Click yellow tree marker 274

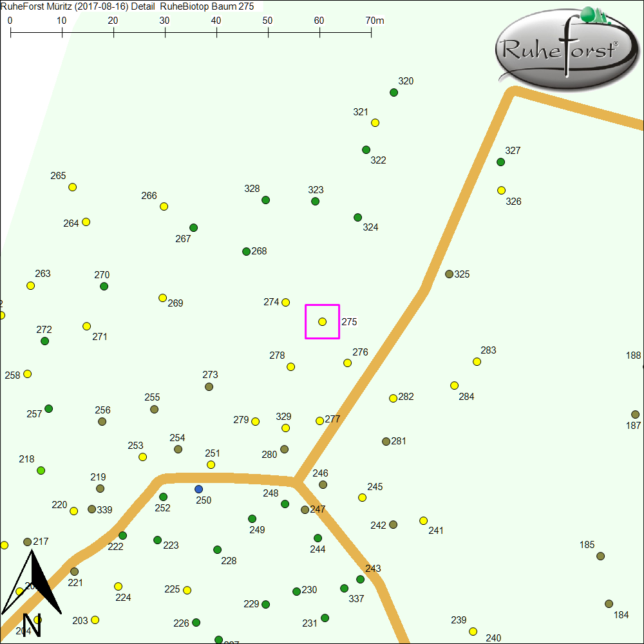(x=286, y=303)
